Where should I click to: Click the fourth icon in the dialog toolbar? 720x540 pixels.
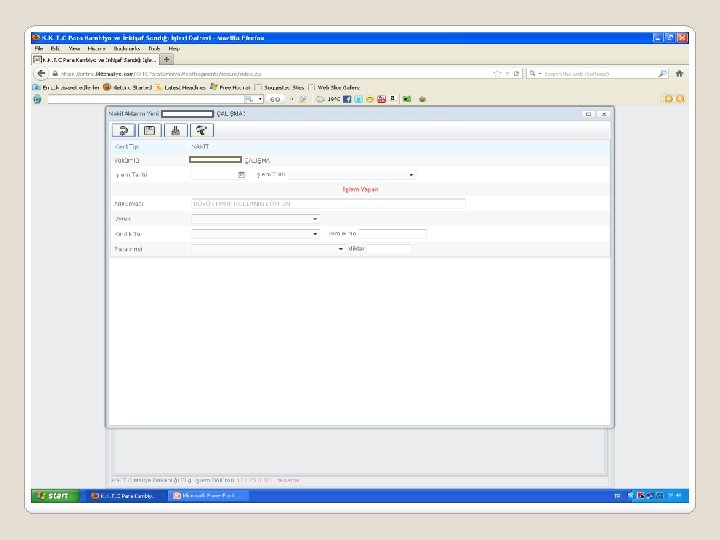[x=202, y=130]
